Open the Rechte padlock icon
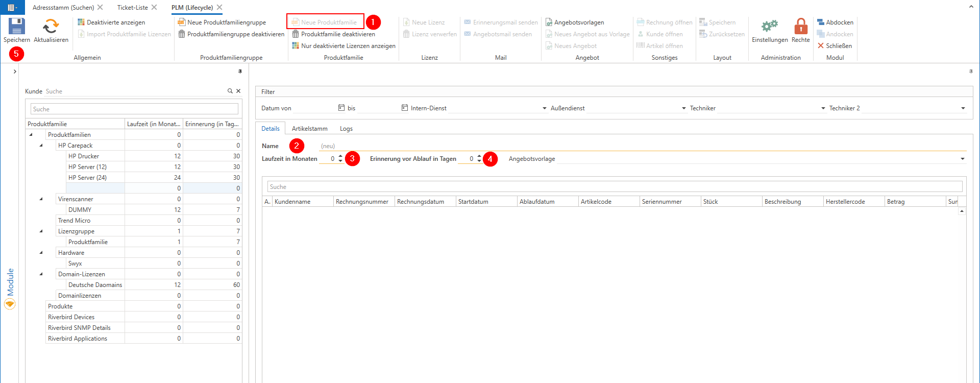Viewport: 980px width, 383px height. pos(800,26)
